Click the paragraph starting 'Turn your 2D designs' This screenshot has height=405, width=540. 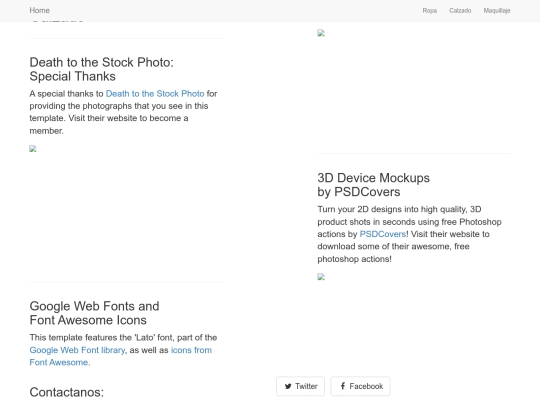(x=409, y=234)
